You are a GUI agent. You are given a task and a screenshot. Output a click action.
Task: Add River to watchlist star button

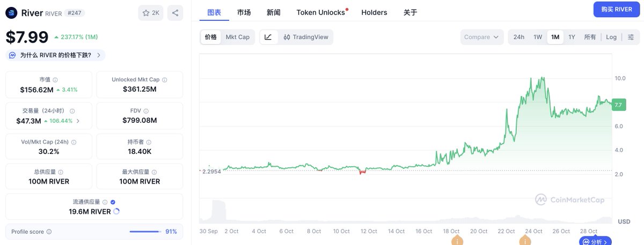(x=151, y=13)
